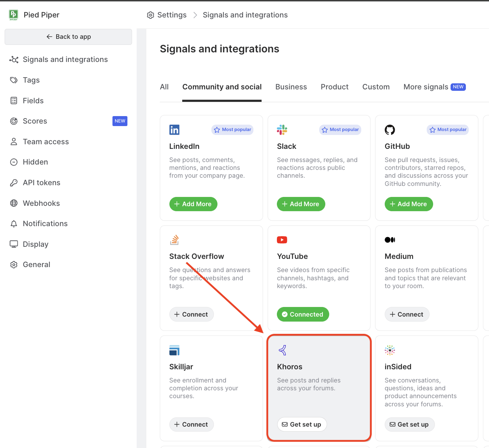Click Most popular badge on GitHub card

click(x=448, y=130)
